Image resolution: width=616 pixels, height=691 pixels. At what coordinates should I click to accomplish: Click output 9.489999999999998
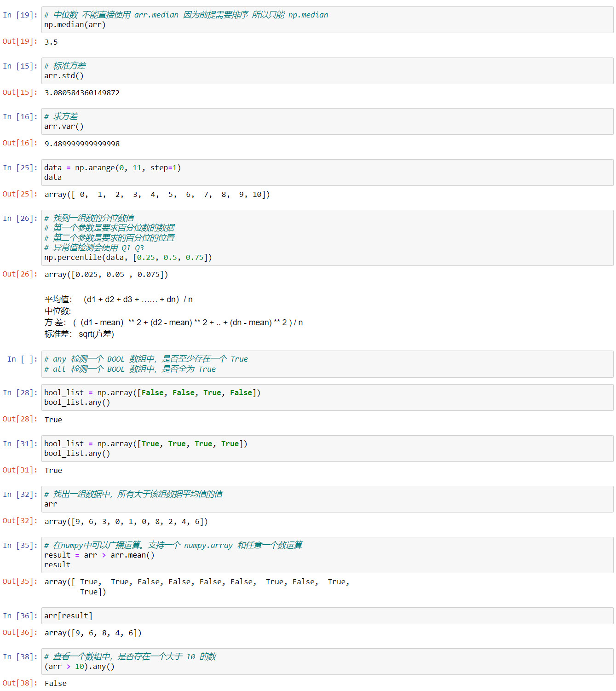tap(82, 144)
